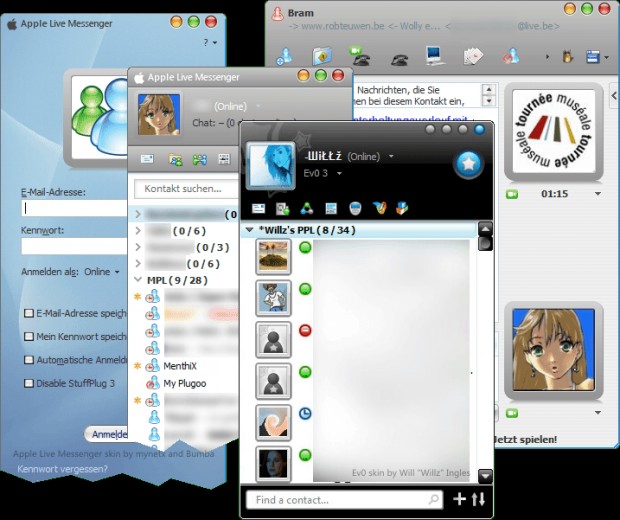Click the plain black phone call icon
The height and width of the screenshot is (520, 620).
click(x=399, y=59)
